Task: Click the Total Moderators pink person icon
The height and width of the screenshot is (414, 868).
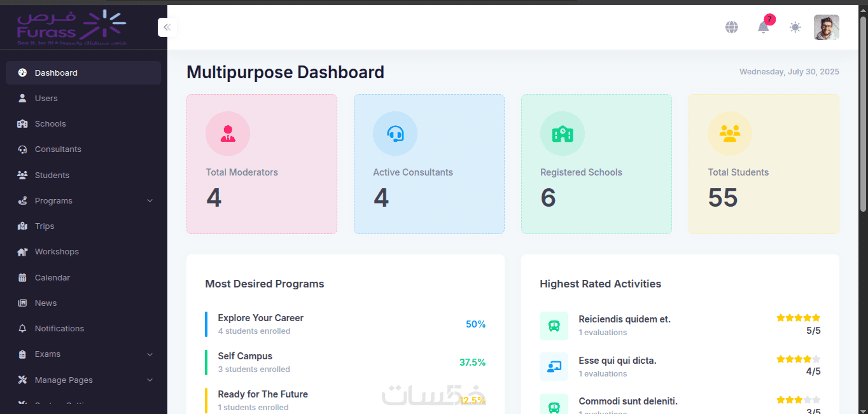Action: 228,134
